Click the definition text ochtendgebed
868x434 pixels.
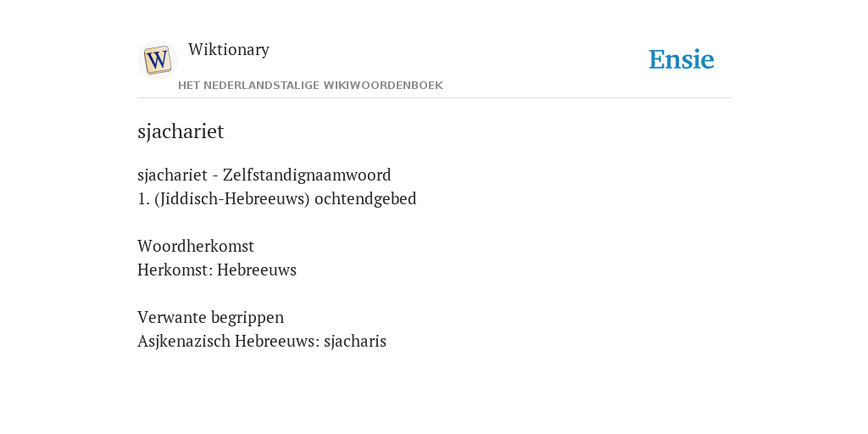pos(365,199)
